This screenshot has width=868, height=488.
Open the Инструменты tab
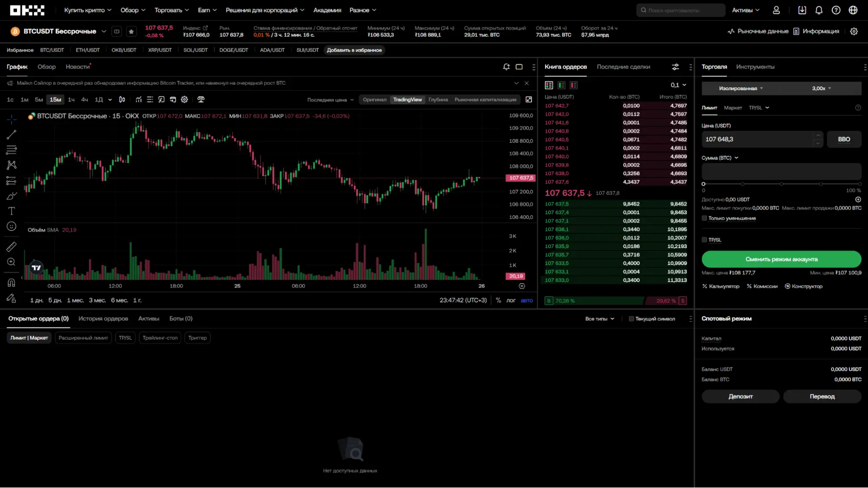(x=755, y=67)
